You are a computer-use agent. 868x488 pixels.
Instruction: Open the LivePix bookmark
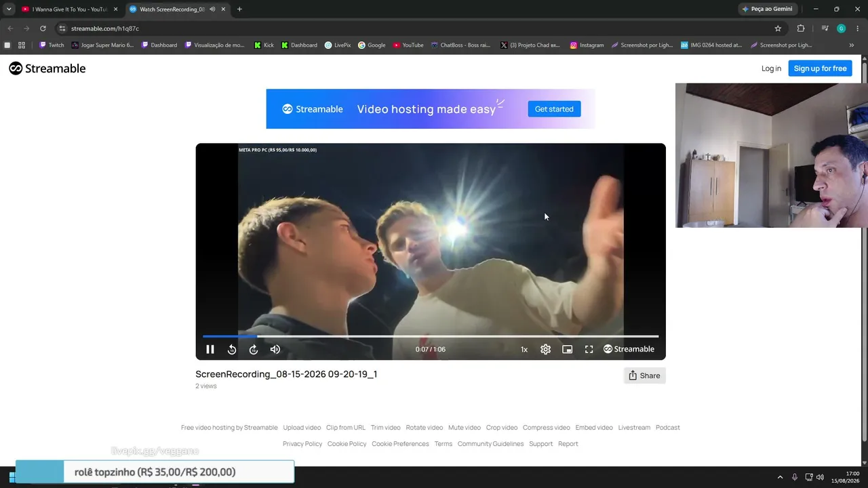click(x=338, y=45)
